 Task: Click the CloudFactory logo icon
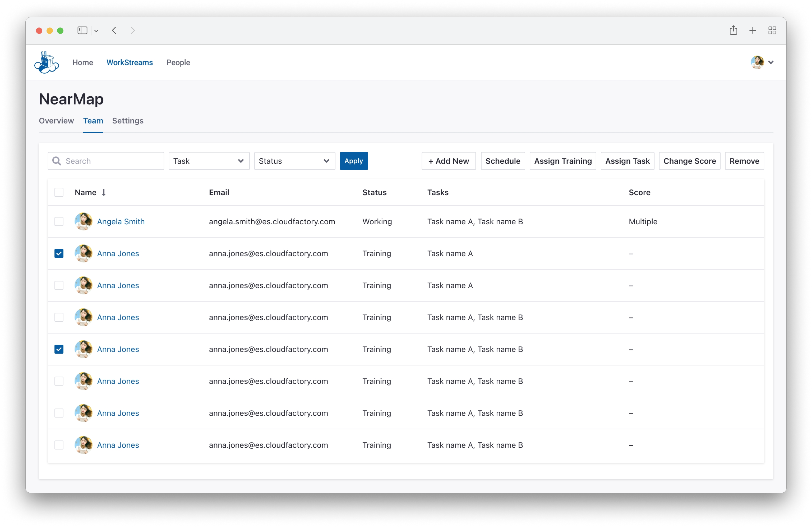(x=47, y=62)
